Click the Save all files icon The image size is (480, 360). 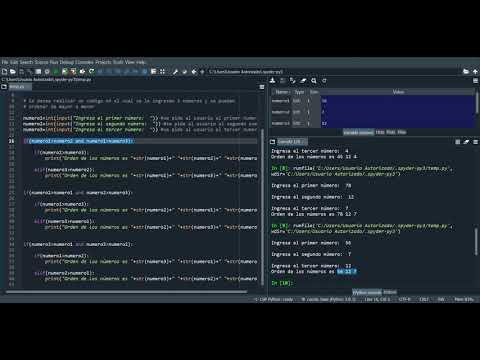[x=29, y=72]
